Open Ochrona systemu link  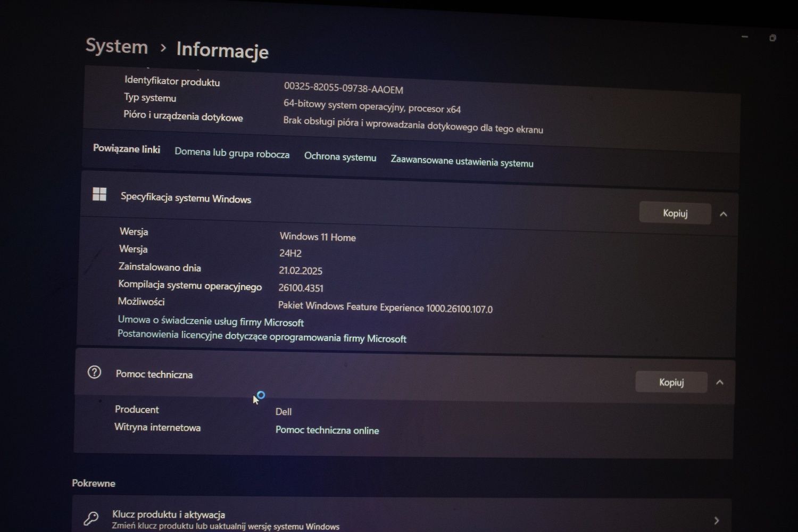(x=340, y=157)
